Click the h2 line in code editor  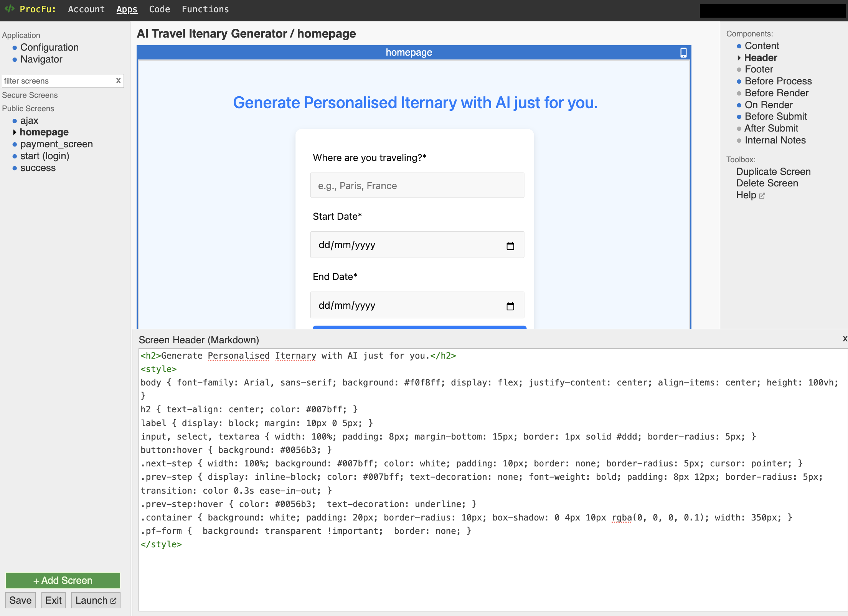(x=298, y=356)
